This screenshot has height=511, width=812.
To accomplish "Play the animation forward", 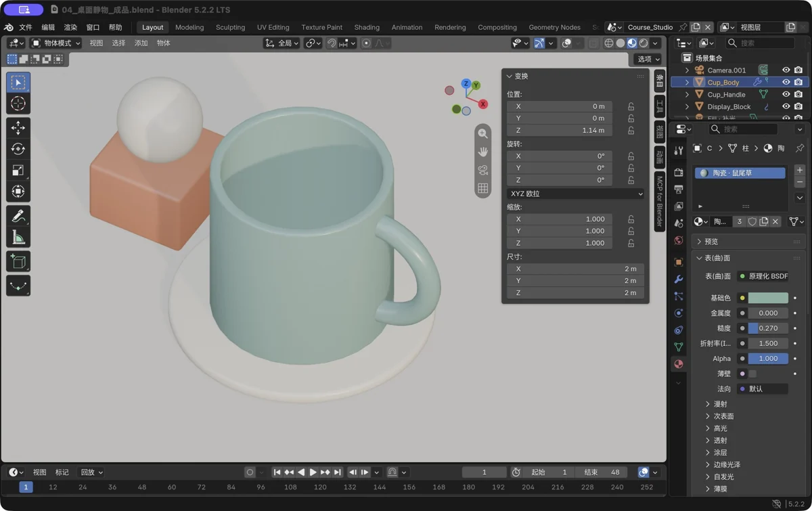I will [x=313, y=472].
